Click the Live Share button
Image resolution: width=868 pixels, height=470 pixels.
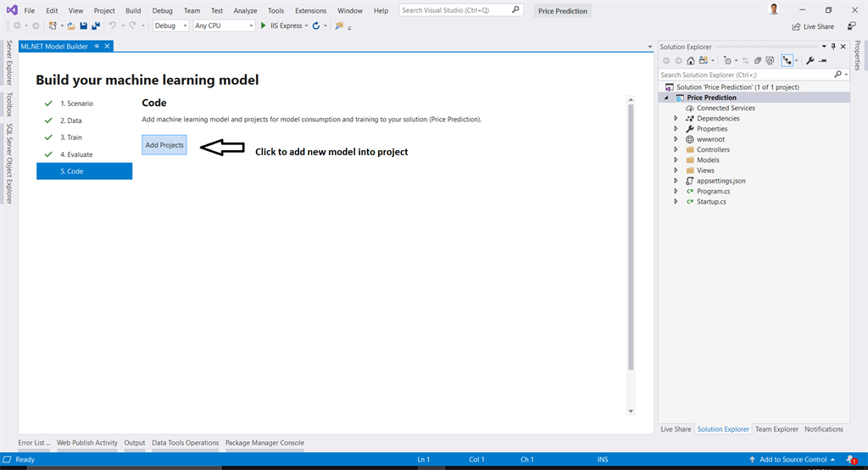(813, 26)
